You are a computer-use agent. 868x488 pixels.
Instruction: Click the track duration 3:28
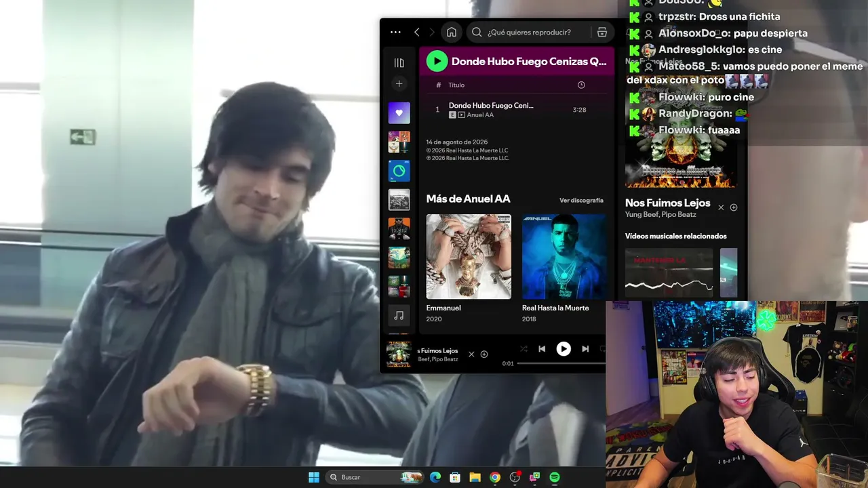pos(579,110)
